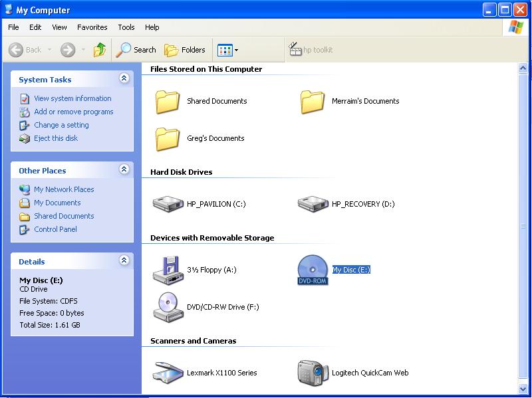Screen dimensions: 532x398
Task: Open the Back history dropdown arrow
Action: (49, 50)
